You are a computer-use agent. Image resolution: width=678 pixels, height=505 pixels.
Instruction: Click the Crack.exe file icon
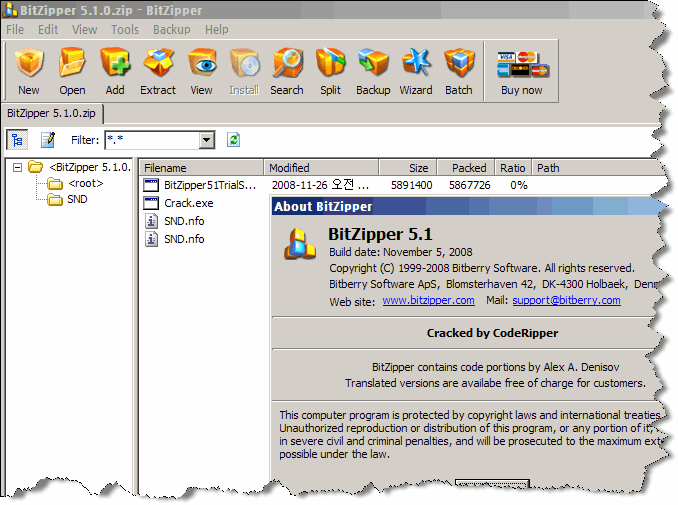point(151,203)
